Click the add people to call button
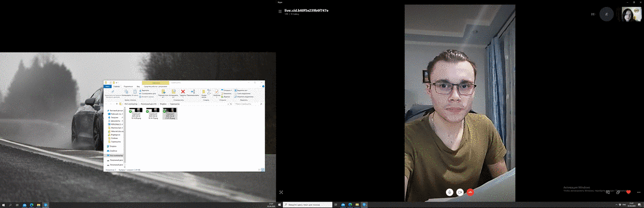 606,14
